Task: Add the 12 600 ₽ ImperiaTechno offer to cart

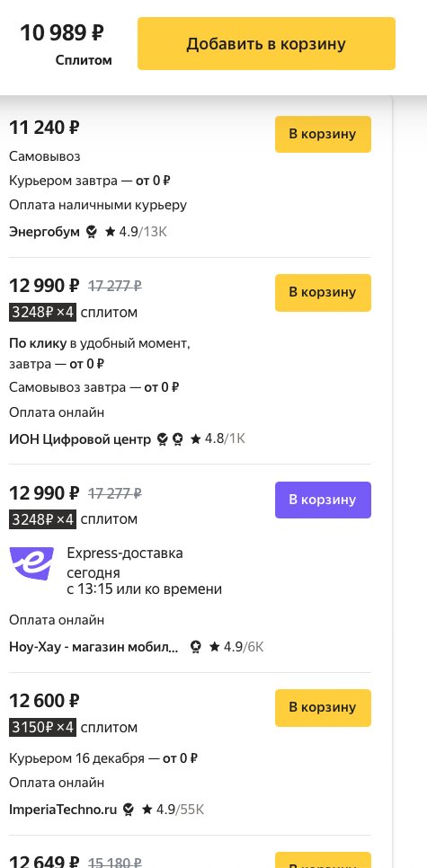Action: click(323, 707)
